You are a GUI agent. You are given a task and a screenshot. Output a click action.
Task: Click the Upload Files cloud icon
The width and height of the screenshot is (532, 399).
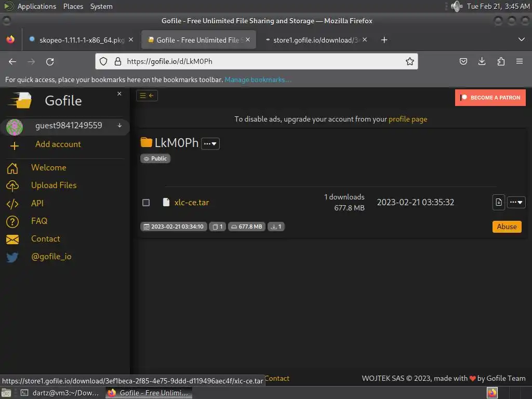click(12, 185)
